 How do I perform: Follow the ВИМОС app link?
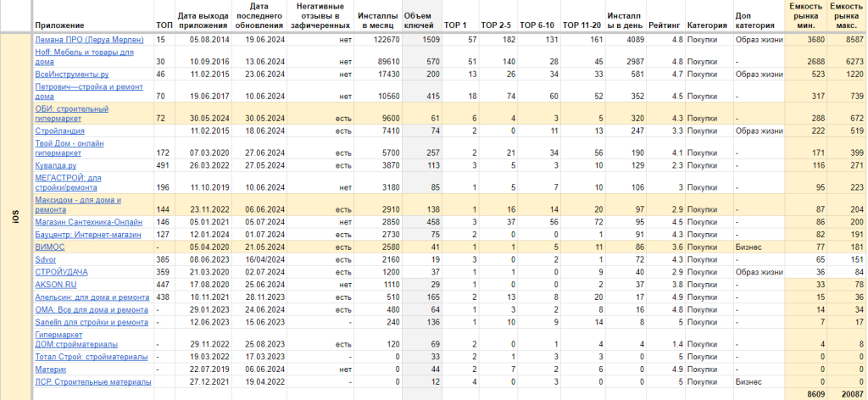[x=49, y=247]
